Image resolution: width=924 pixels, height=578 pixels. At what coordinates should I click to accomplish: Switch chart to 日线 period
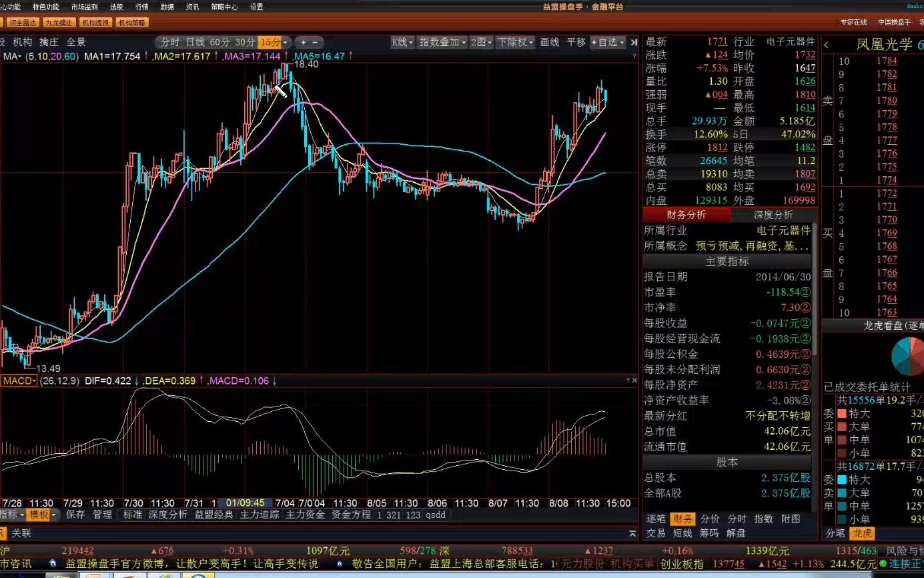click(195, 42)
